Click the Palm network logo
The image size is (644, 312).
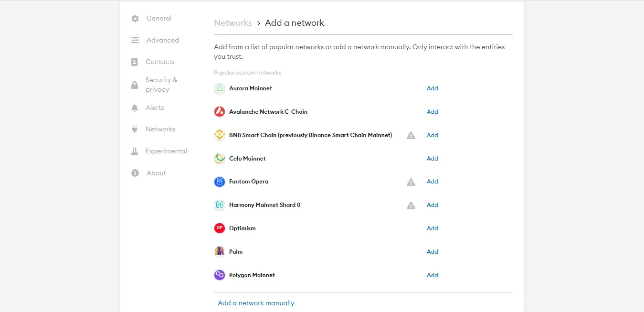click(220, 252)
